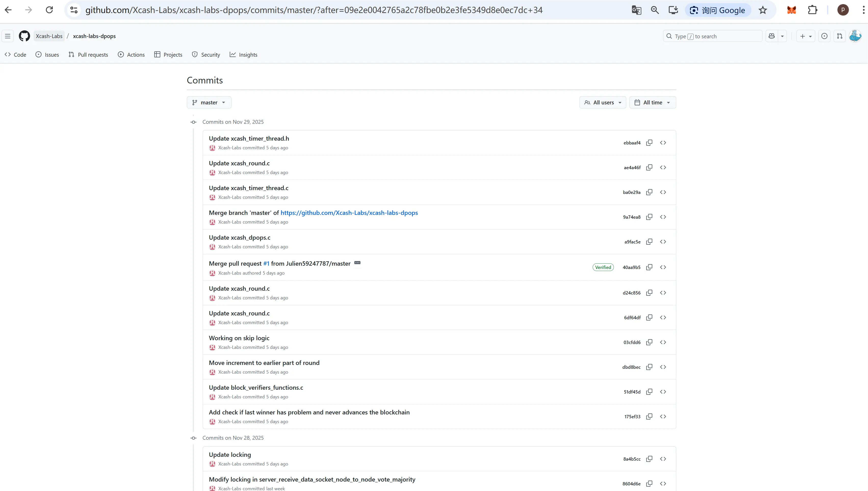Open the GitHub homepage logo

pyautogui.click(x=24, y=36)
